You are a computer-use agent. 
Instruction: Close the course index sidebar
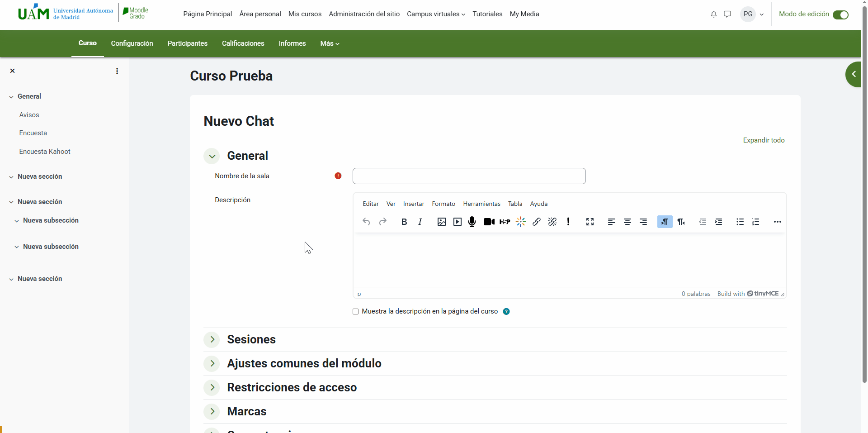point(13,71)
